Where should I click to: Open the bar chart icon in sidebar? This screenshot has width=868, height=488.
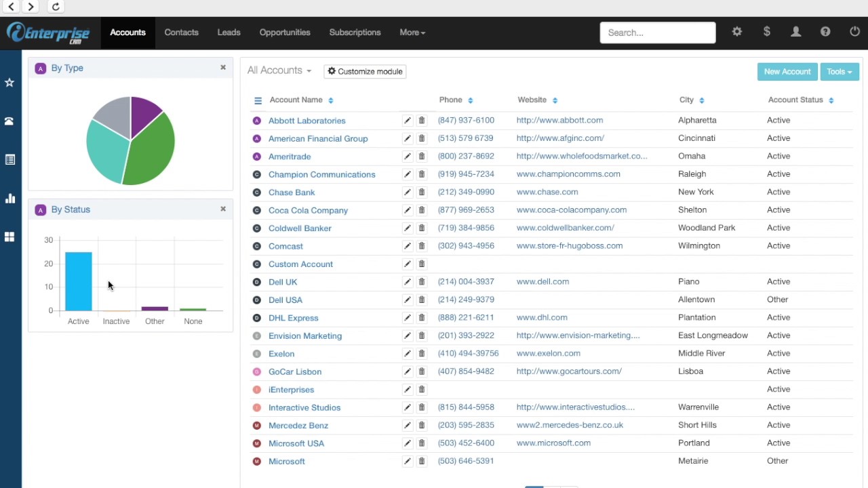(9, 199)
